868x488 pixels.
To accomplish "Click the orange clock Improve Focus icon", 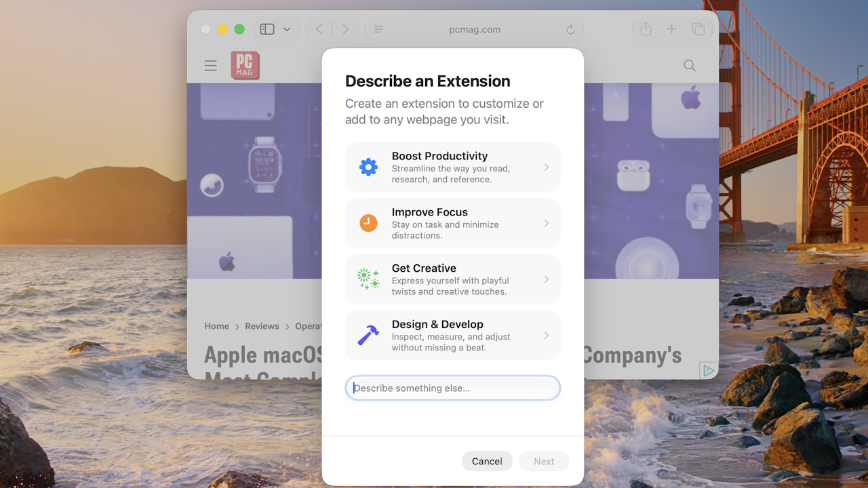I will click(x=368, y=223).
